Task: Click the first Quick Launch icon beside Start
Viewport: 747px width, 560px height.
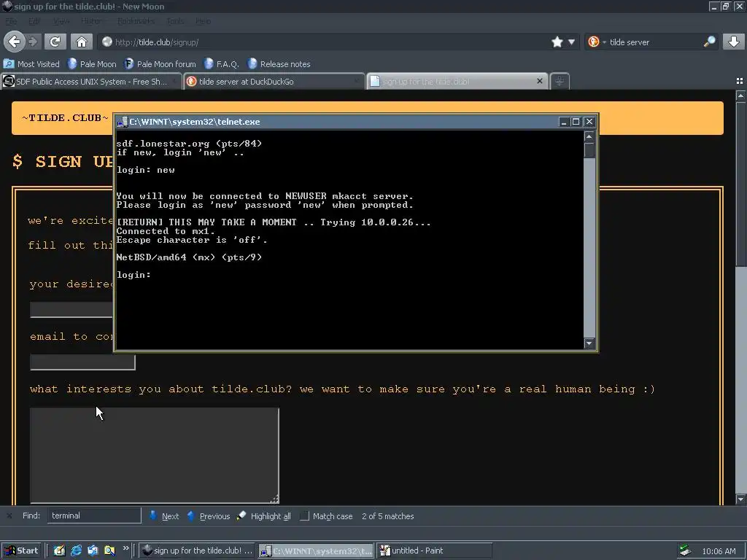Action: (x=60, y=551)
